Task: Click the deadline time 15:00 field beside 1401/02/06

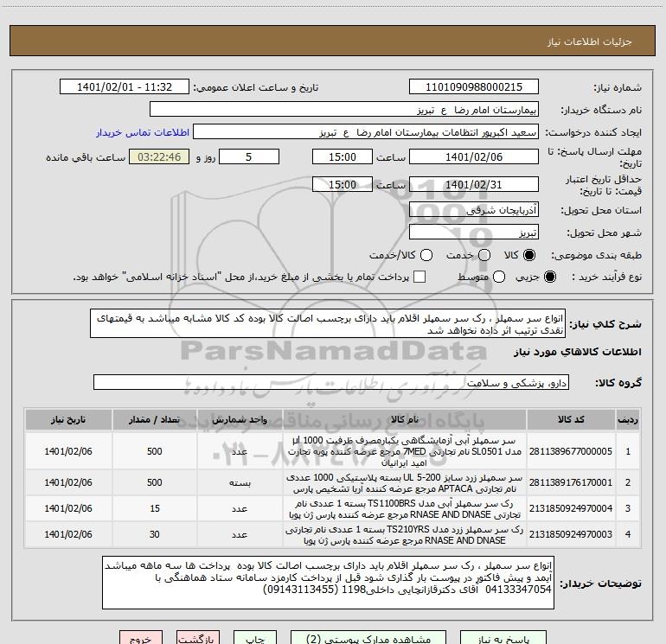Action: [x=343, y=157]
